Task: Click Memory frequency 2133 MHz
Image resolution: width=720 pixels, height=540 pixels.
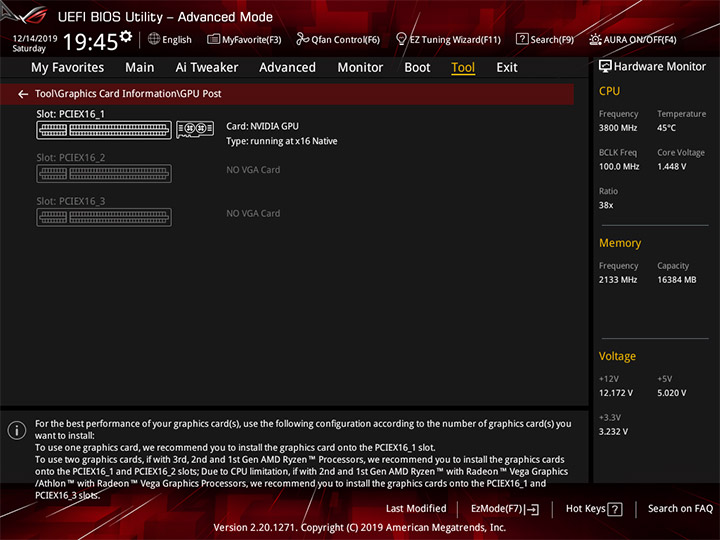Action: [618, 280]
